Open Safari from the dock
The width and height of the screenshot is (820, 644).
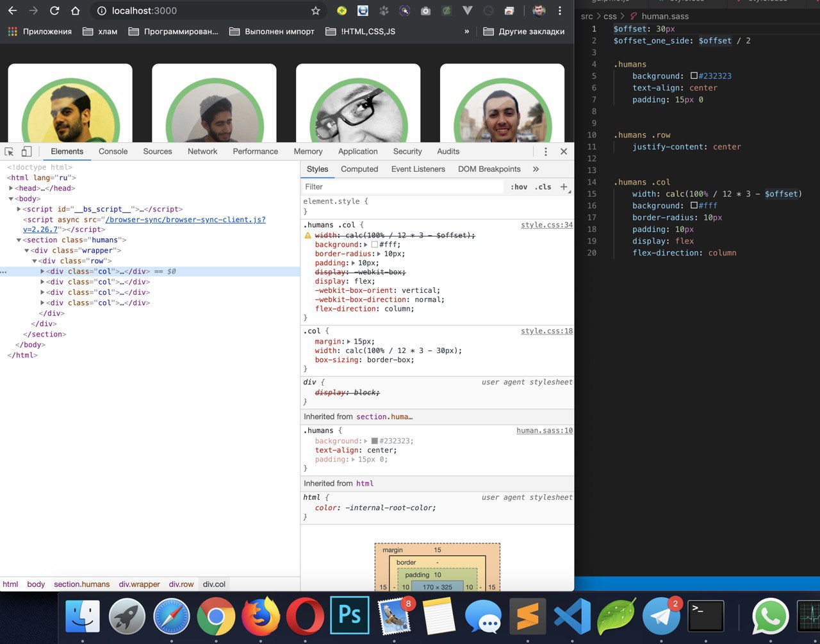coord(172,616)
